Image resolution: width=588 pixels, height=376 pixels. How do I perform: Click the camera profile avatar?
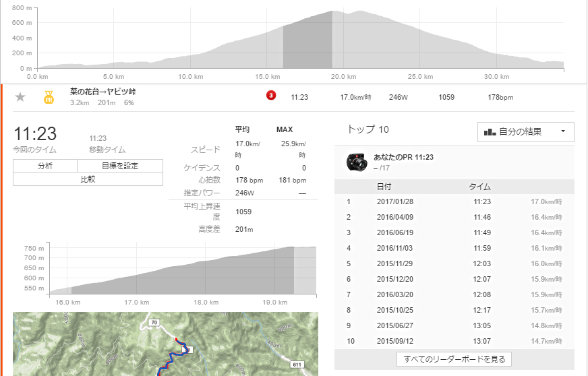[x=356, y=162]
